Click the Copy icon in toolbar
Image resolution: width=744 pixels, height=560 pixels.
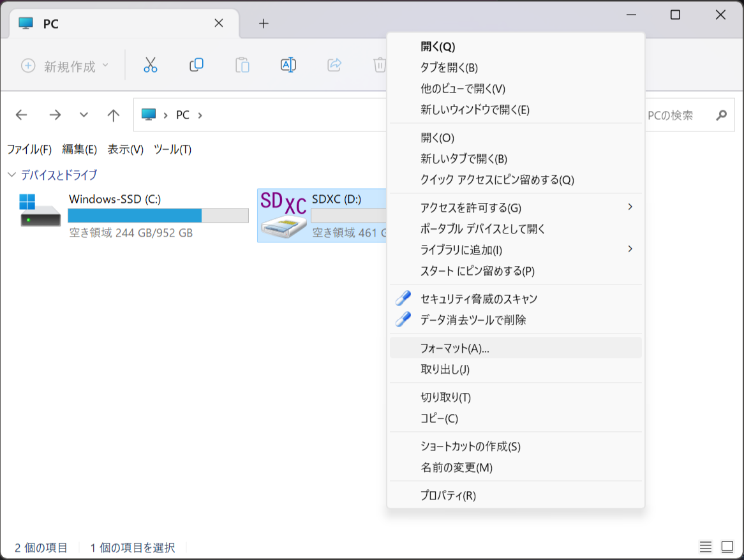pos(197,65)
